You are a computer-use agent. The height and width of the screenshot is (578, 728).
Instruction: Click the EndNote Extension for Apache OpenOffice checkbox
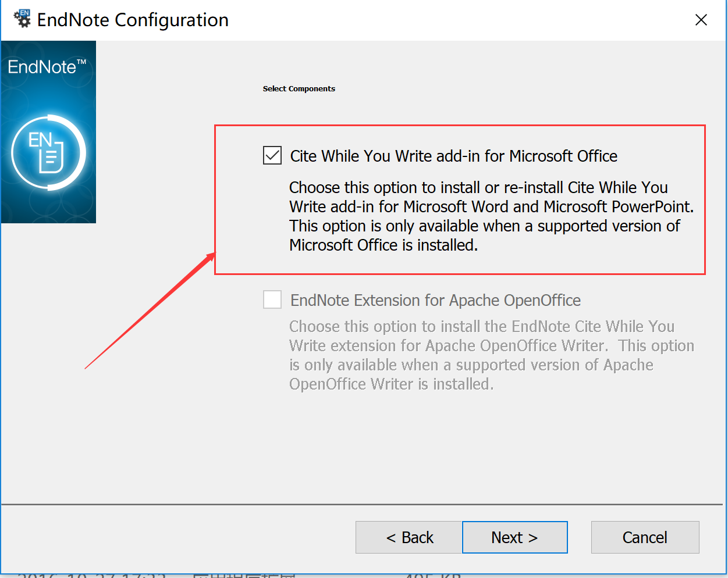[272, 299]
